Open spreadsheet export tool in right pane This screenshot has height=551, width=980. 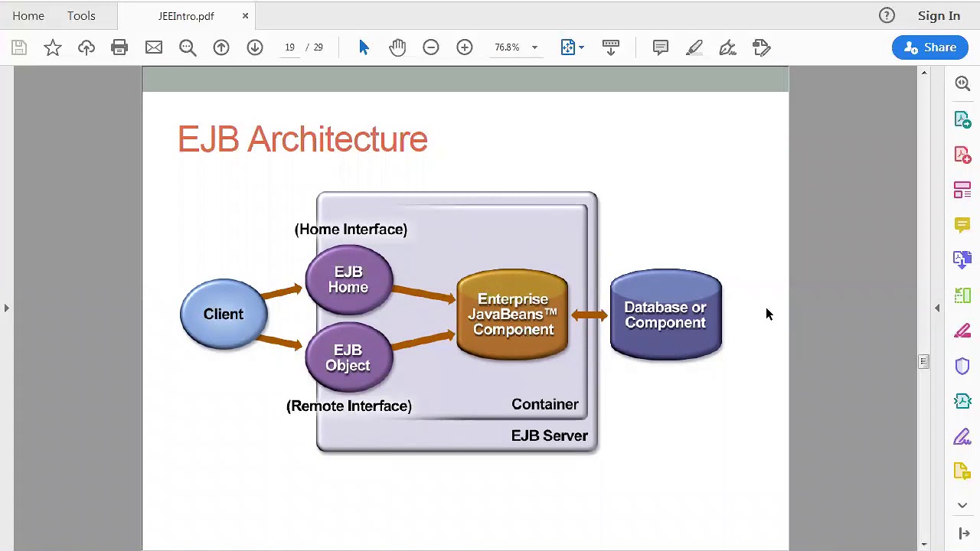point(962,295)
